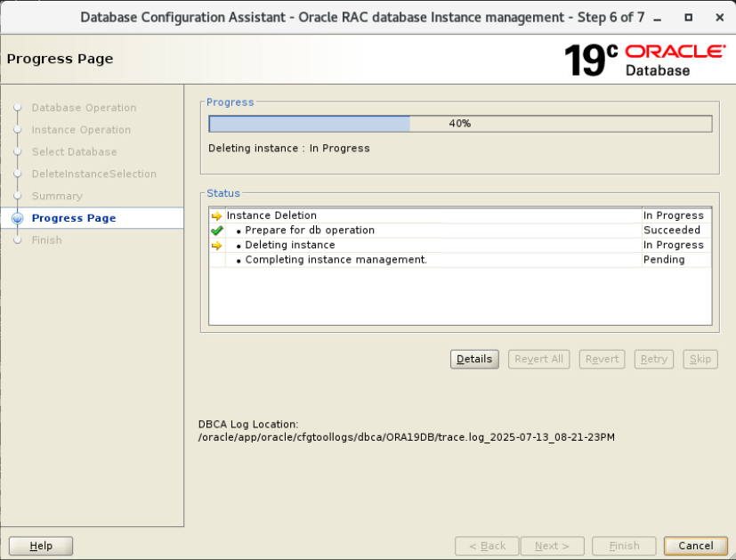The width and height of the screenshot is (736, 560).
Task: Click the DBCA Log Location label
Action: (x=248, y=425)
